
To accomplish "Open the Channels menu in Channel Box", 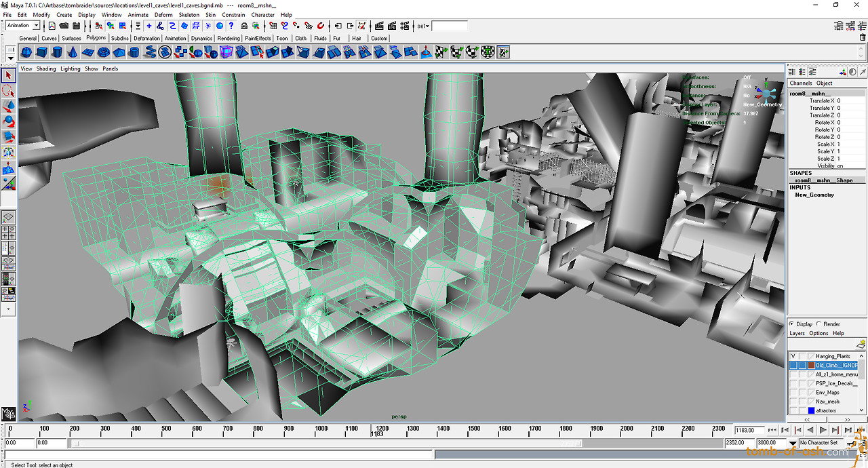I will pyautogui.click(x=801, y=83).
